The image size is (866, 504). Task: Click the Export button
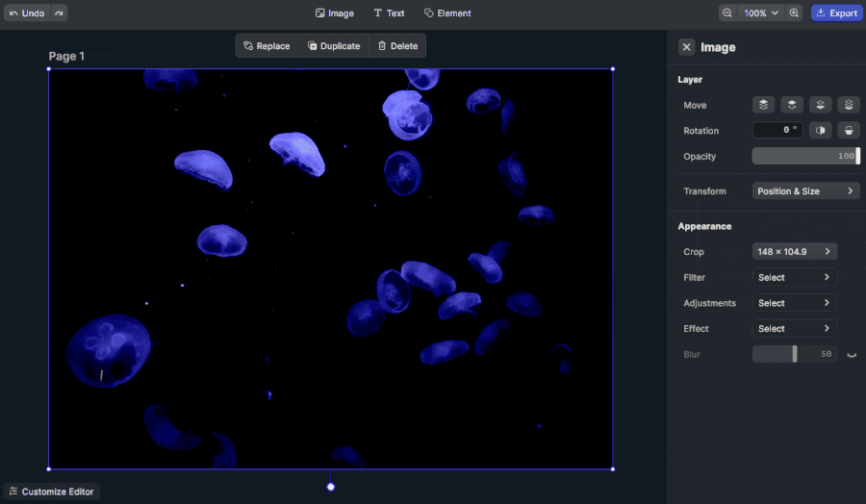click(836, 13)
